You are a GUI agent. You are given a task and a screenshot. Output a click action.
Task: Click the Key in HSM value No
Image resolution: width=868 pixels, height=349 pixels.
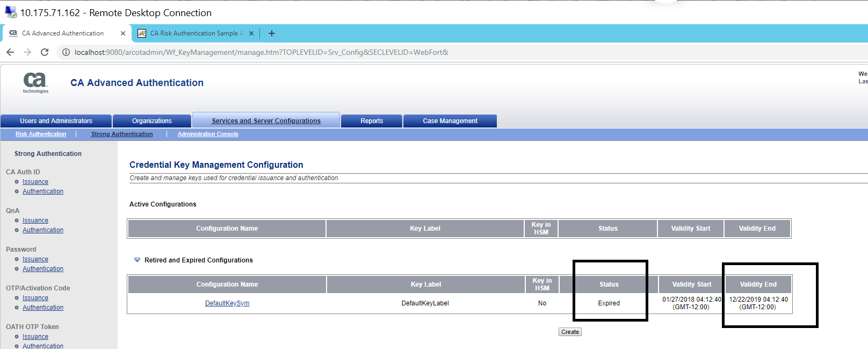pyautogui.click(x=542, y=303)
